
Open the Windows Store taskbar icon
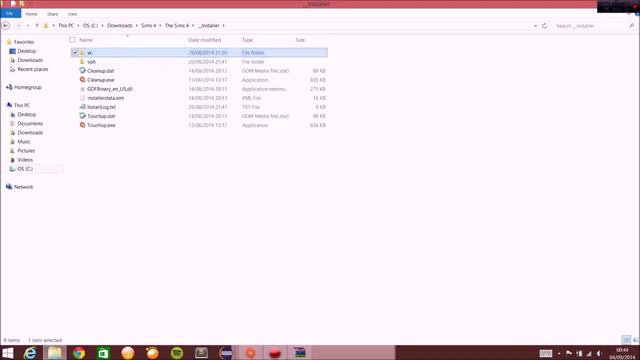click(x=103, y=353)
